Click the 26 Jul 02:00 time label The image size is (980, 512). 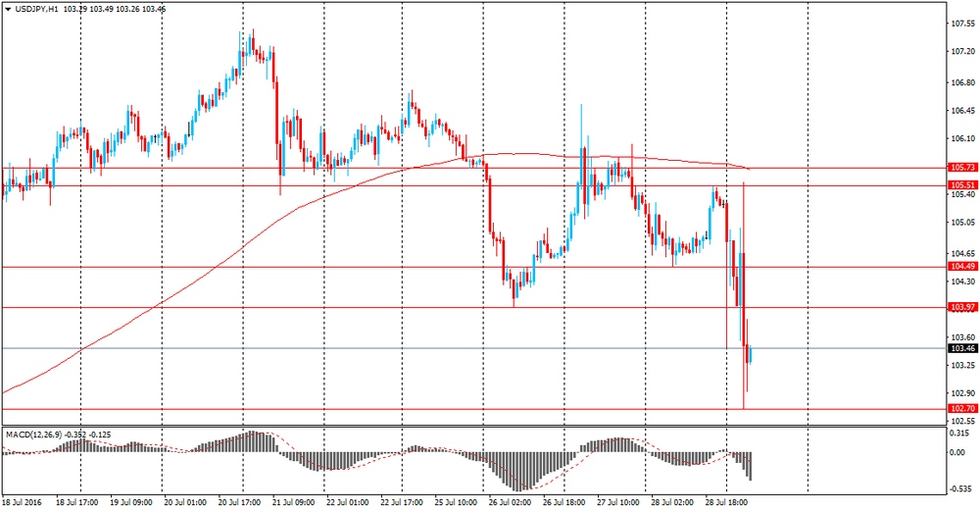(510, 502)
